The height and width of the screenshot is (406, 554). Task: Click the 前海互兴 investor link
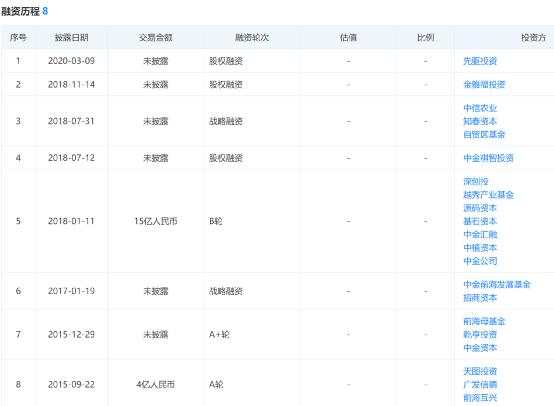point(480,398)
